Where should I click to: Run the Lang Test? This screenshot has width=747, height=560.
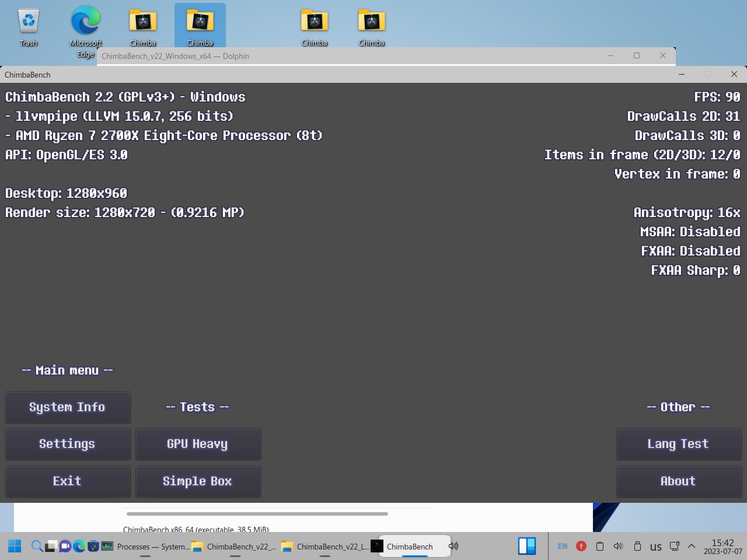click(x=679, y=444)
